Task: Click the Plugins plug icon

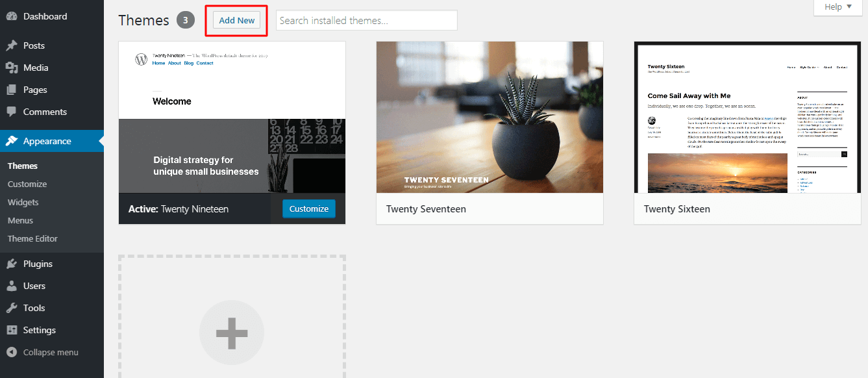Action: (12, 264)
